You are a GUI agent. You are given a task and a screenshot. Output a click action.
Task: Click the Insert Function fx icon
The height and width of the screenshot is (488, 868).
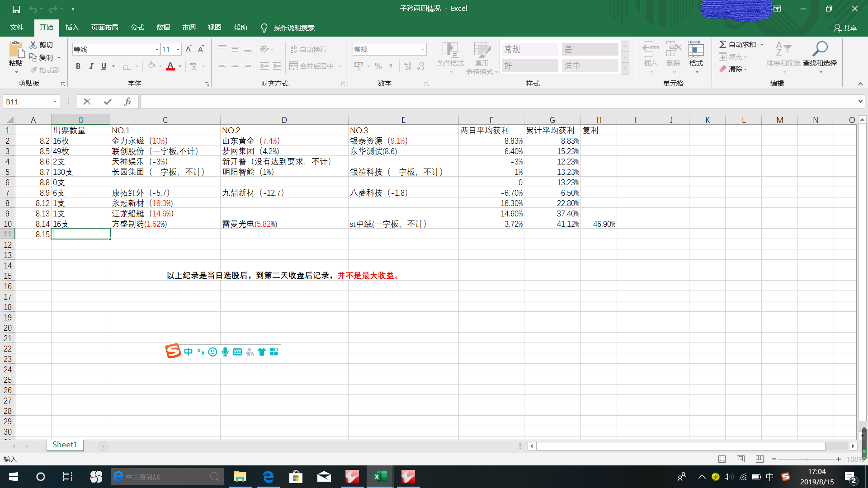[x=127, y=102]
